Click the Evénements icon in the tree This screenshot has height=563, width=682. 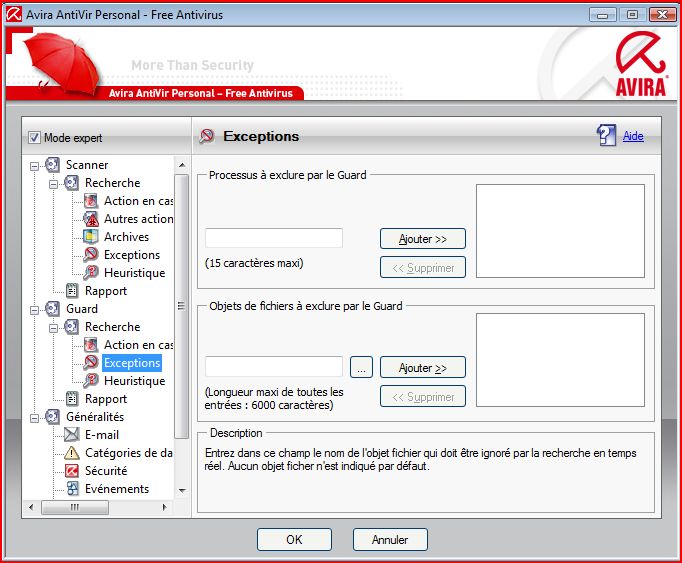[x=72, y=489]
